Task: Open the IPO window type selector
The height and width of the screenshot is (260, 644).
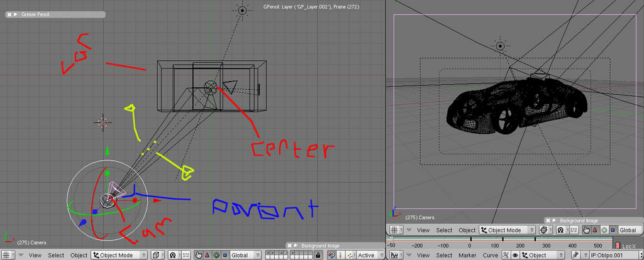Action: (396, 256)
